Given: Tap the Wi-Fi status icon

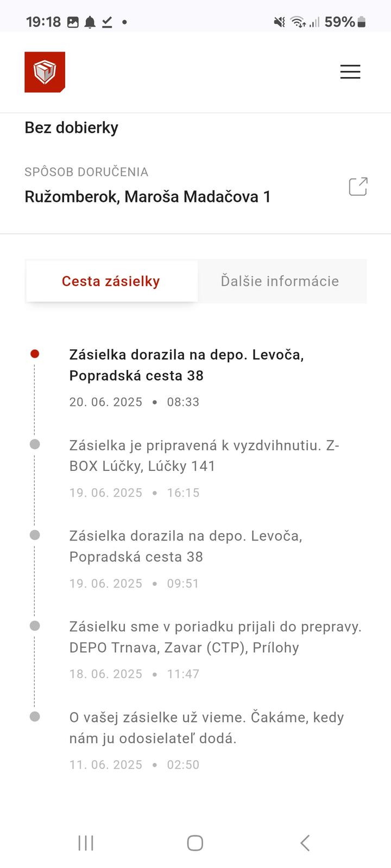Looking at the screenshot, I should coord(298,22).
